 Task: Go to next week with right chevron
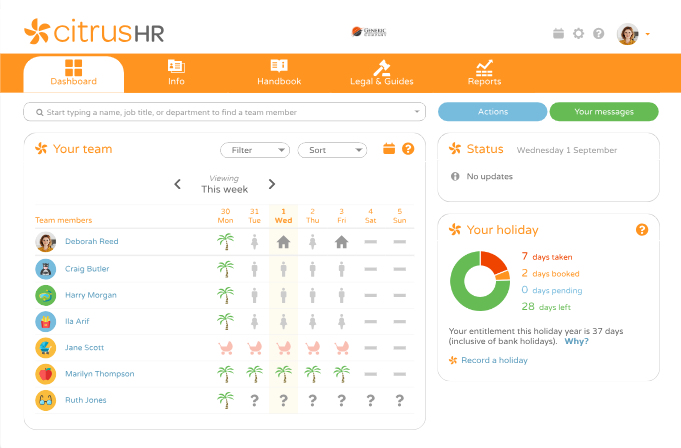[271, 184]
